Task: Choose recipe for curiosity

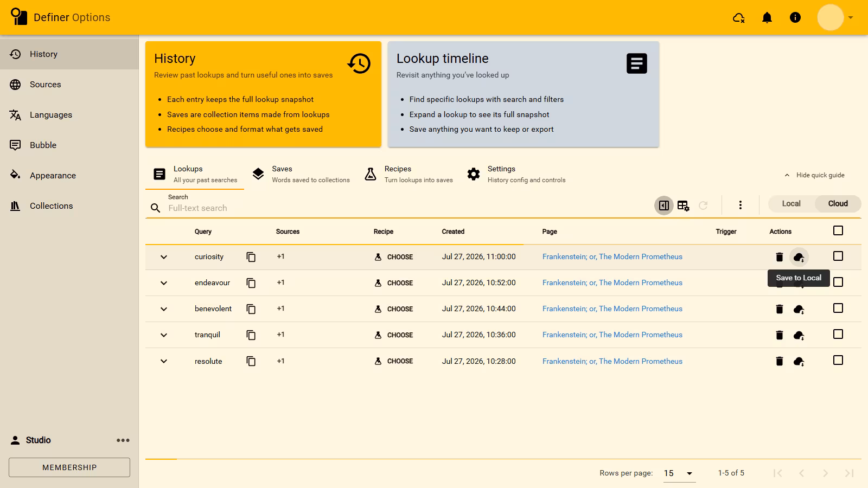Action: 394,257
